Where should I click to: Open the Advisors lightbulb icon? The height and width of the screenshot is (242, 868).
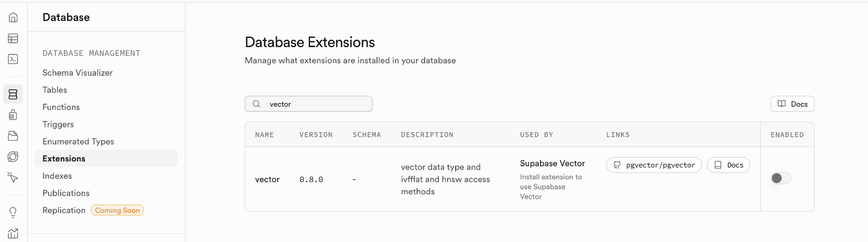[x=13, y=212]
